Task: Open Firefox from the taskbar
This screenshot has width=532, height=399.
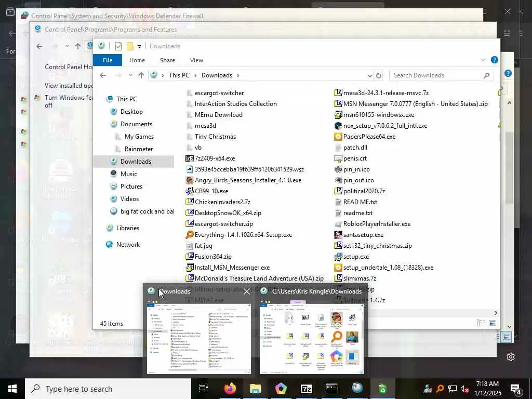Action: click(230, 389)
